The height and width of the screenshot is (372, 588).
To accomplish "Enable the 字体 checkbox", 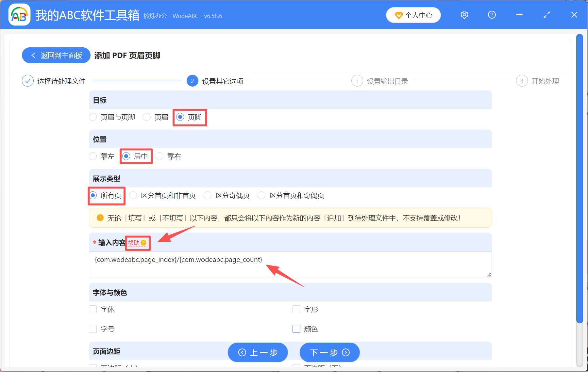I will (93, 309).
